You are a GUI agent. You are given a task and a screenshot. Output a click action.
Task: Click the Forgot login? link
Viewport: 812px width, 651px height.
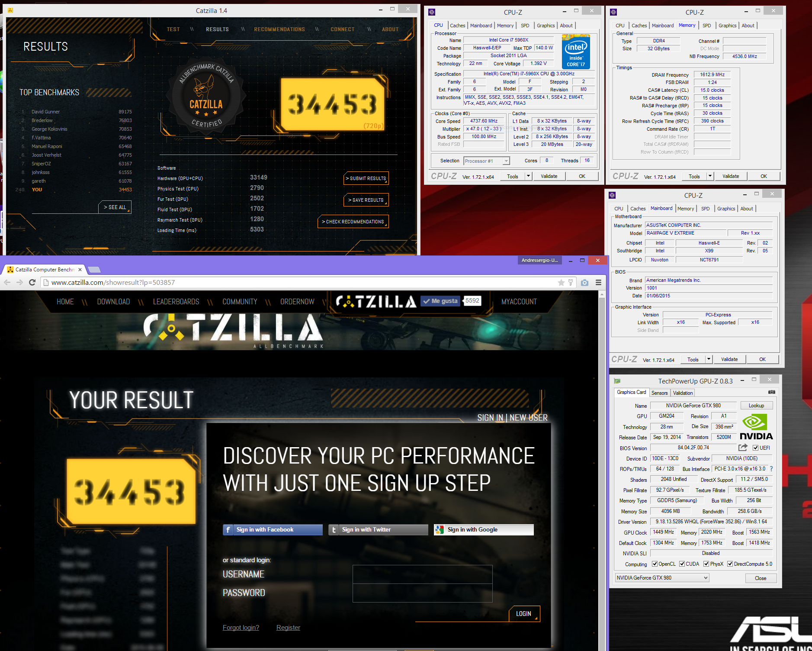pyautogui.click(x=241, y=628)
